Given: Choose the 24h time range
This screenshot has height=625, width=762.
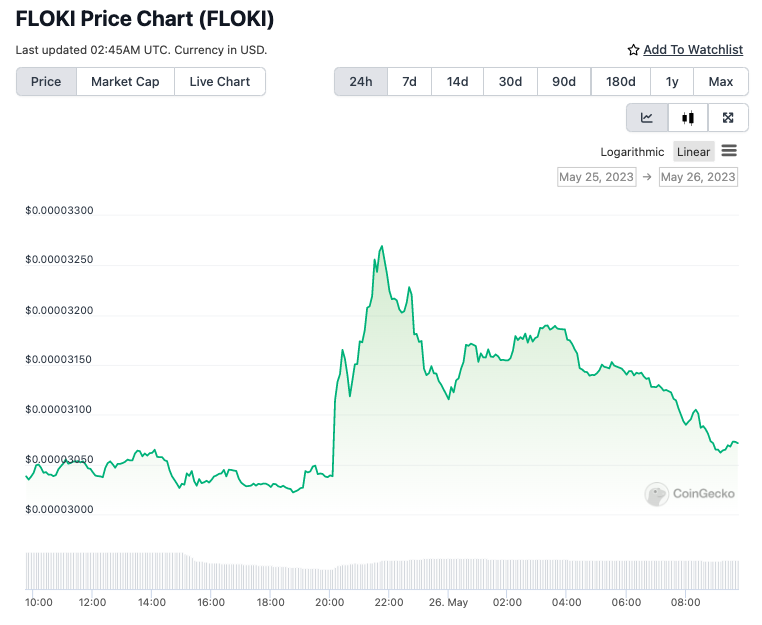Looking at the screenshot, I should point(361,82).
